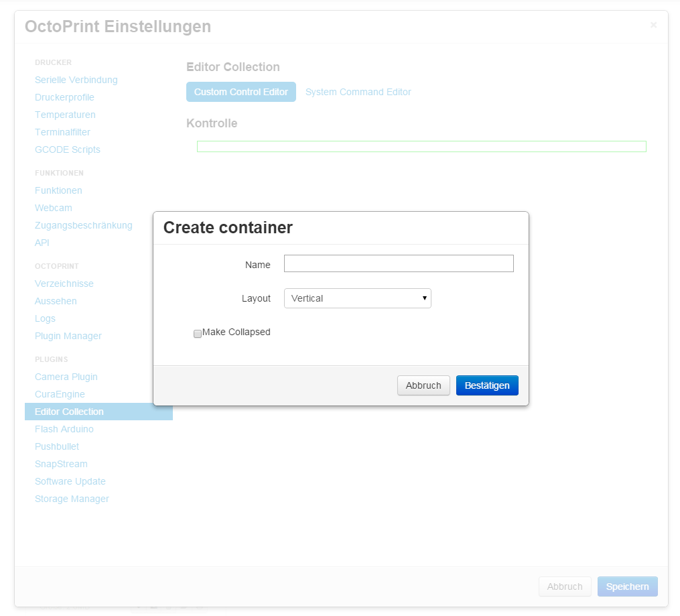Select Temperaturen in the sidebar
Image resolution: width=680 pixels, height=616 pixels.
point(65,115)
